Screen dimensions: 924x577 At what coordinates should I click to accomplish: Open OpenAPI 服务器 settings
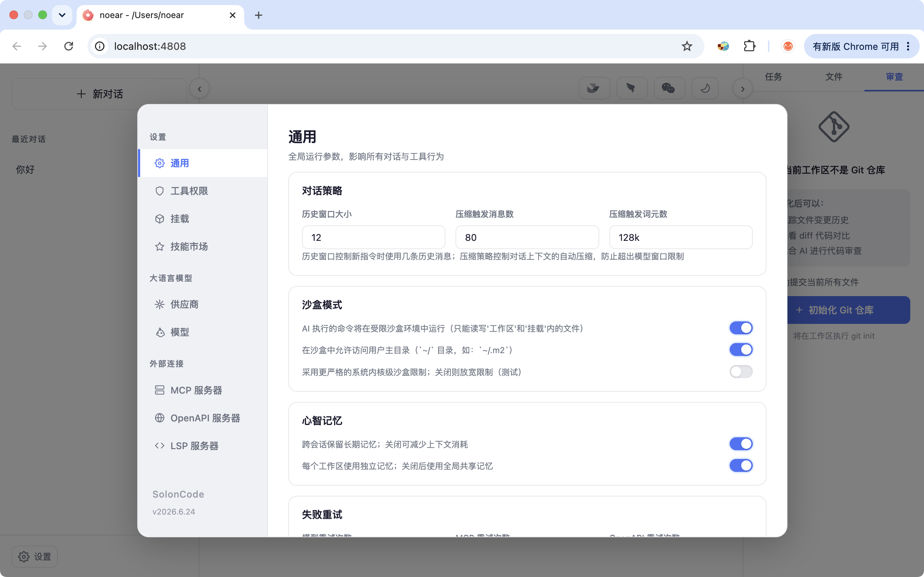click(x=203, y=418)
